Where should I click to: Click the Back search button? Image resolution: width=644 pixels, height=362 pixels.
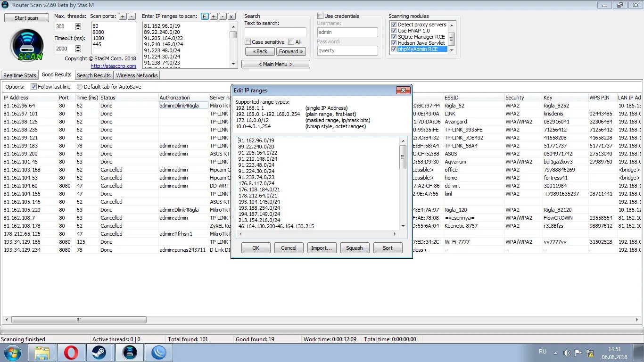(x=260, y=51)
